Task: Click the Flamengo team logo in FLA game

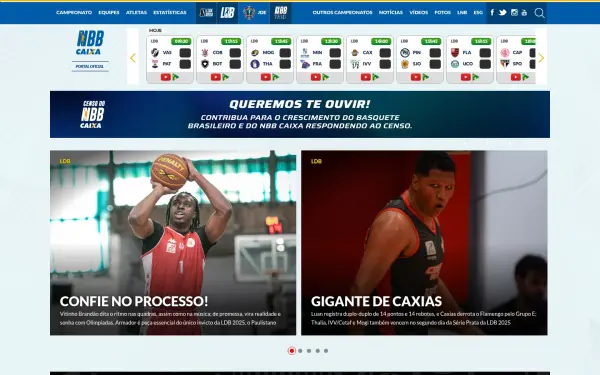Action: (x=455, y=52)
